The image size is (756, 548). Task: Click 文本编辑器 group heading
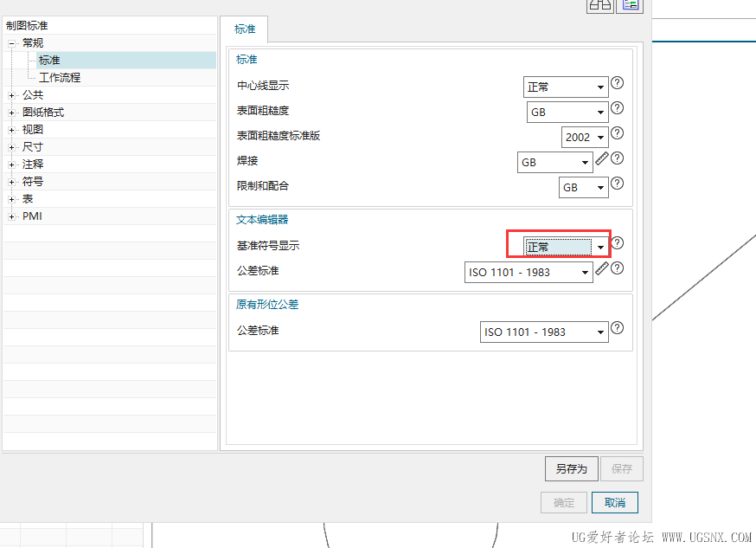pos(262,220)
